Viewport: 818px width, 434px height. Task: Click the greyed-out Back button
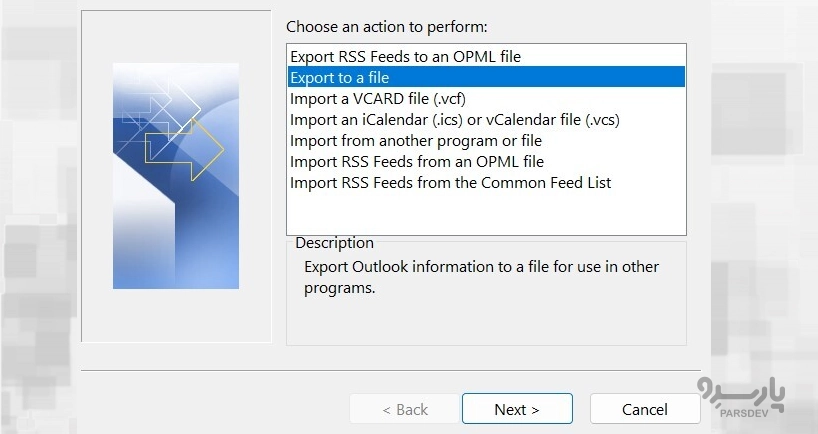[x=405, y=409]
